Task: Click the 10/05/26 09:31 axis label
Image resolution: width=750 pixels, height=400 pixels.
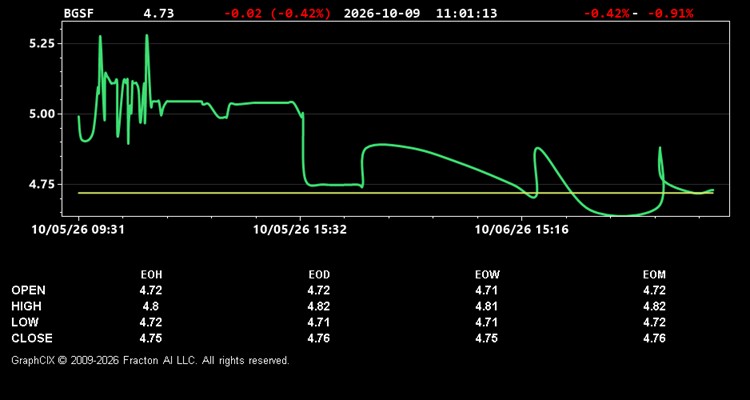Action: (x=78, y=230)
